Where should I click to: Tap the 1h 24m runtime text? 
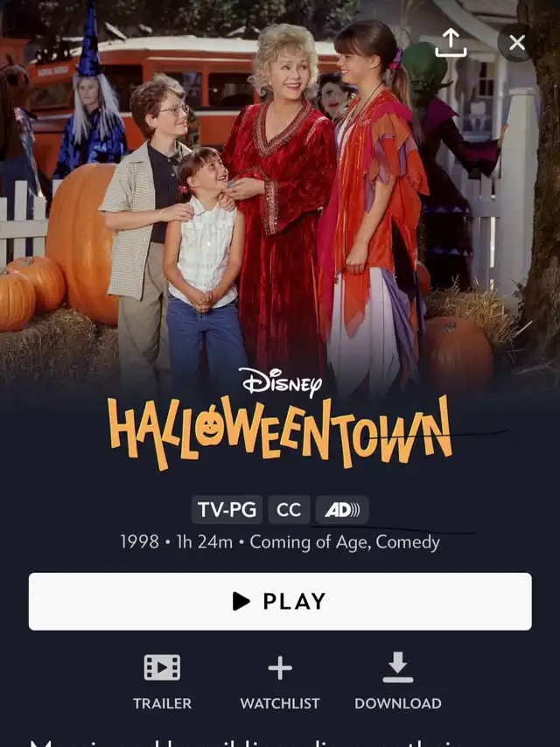tap(205, 542)
